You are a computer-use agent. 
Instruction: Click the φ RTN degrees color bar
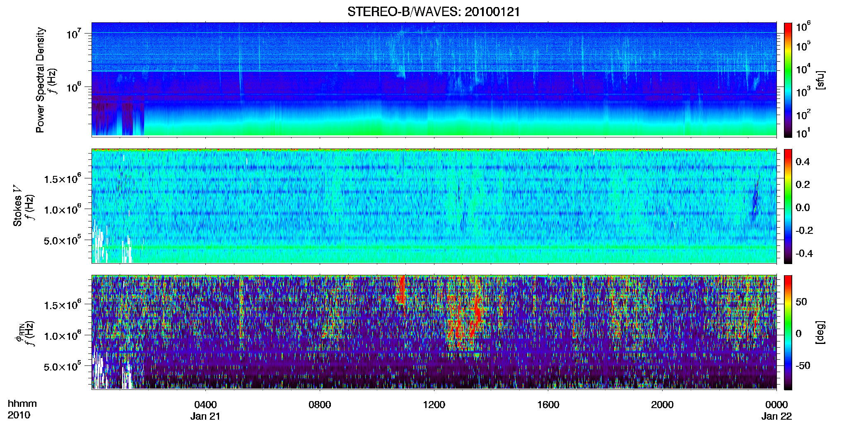(x=788, y=332)
